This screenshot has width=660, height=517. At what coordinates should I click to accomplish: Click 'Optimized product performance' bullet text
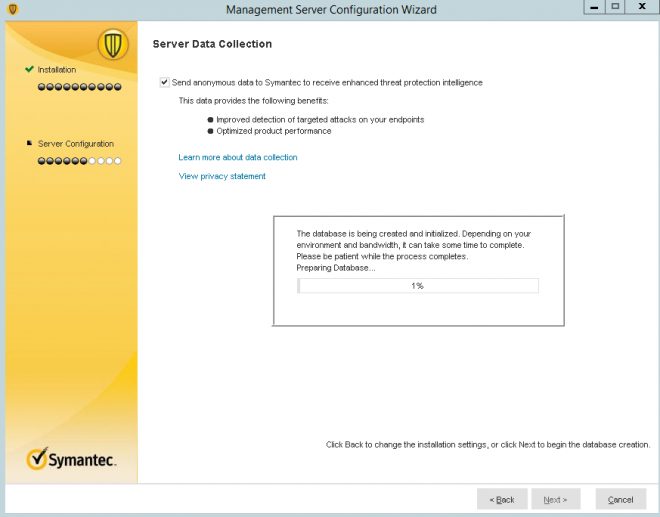pyautogui.click(x=274, y=131)
